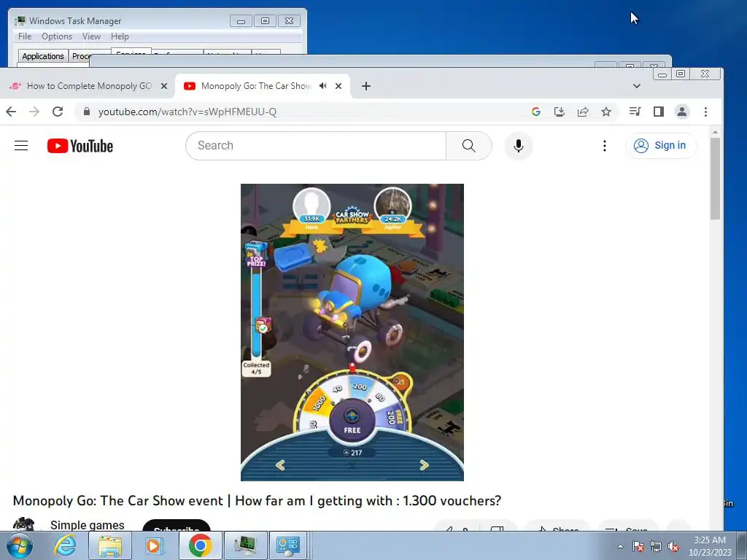View site info via lock icon
This screenshot has height=560, width=747.
pos(86,112)
